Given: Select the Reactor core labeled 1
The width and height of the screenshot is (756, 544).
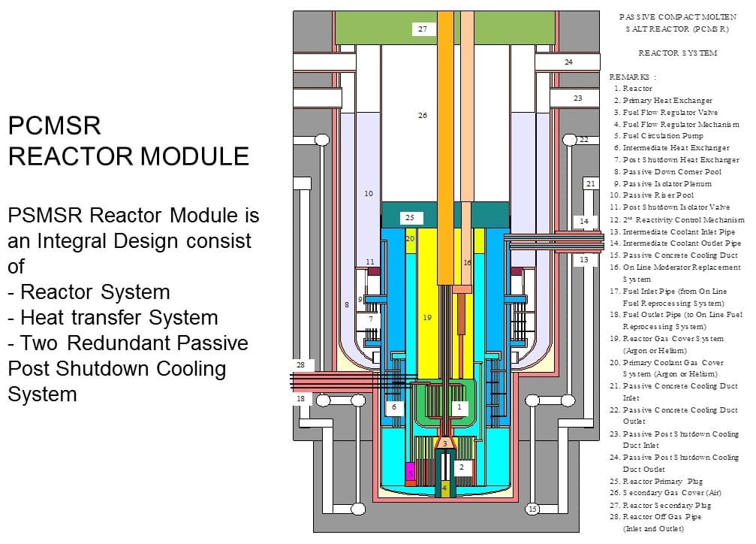Looking at the screenshot, I should coord(459,406).
